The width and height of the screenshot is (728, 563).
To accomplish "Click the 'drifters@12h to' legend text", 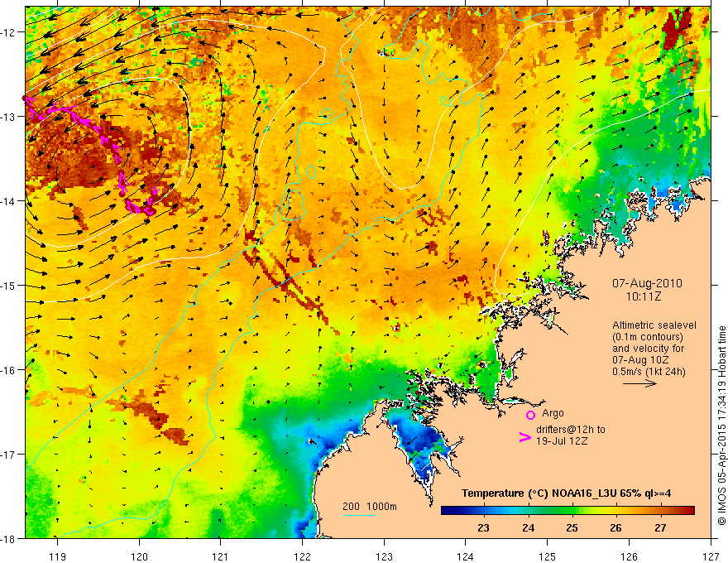I will pos(571,430).
